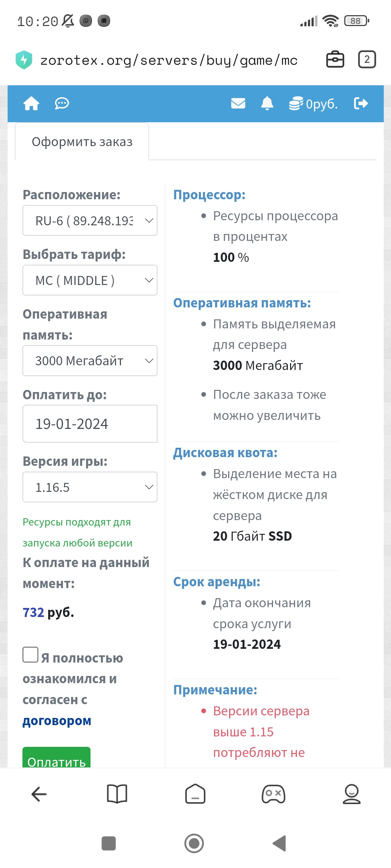Open the MC ( MIDDLE ) tariff dropdown
Viewport: 391px width, 868px height.
(90, 280)
